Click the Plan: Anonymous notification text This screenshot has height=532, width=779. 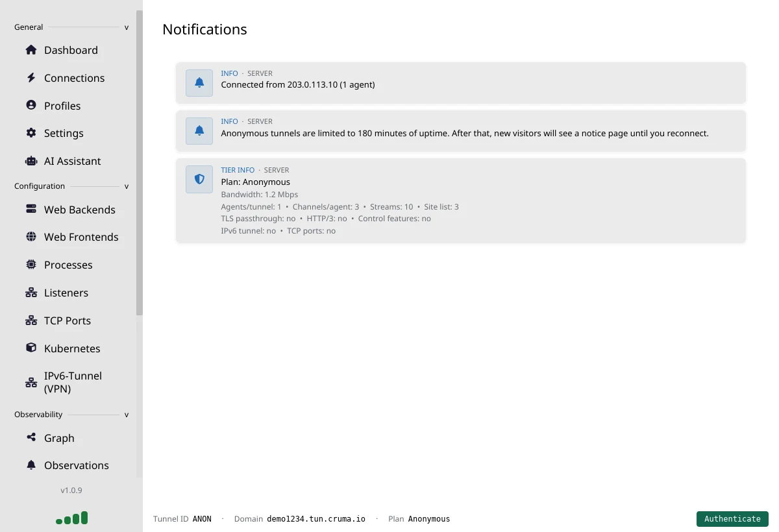255,182
